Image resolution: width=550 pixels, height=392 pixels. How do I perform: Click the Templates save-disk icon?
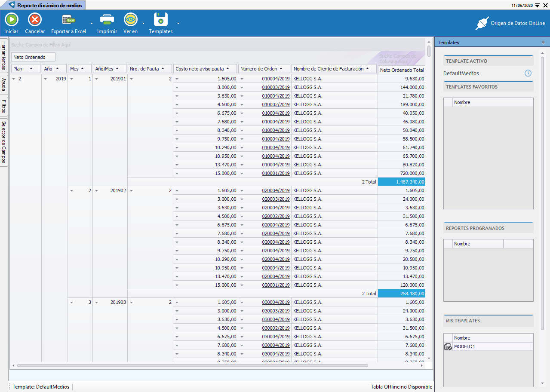[161, 20]
